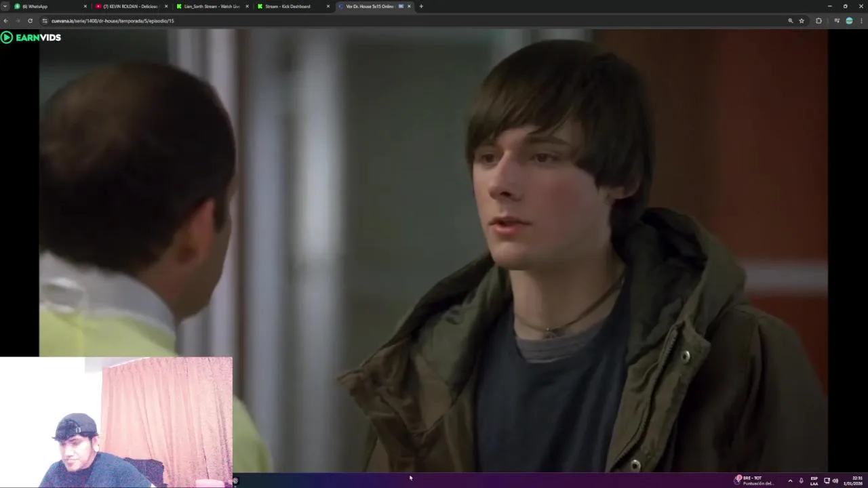The height and width of the screenshot is (488, 868).
Task: Open the tab search dropdown arrow
Action: 5,6
